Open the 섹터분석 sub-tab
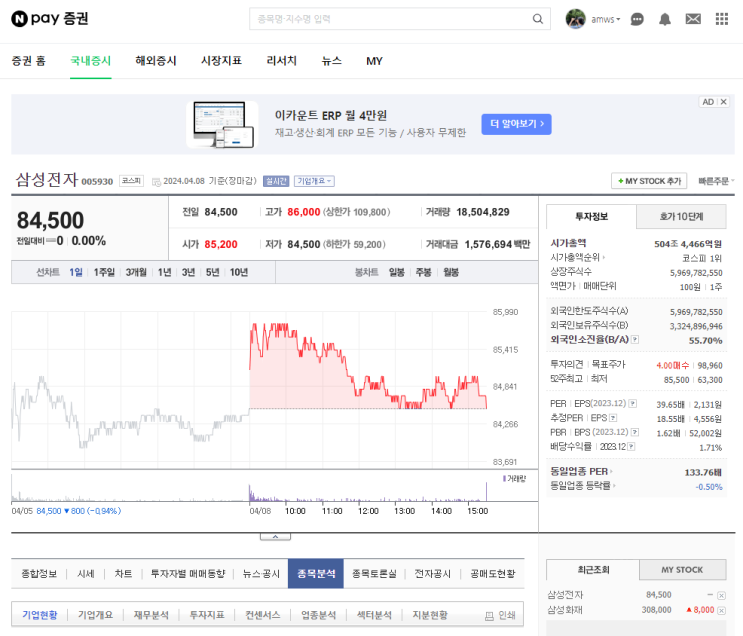Viewport: 743px width, 636px height. [x=374, y=615]
